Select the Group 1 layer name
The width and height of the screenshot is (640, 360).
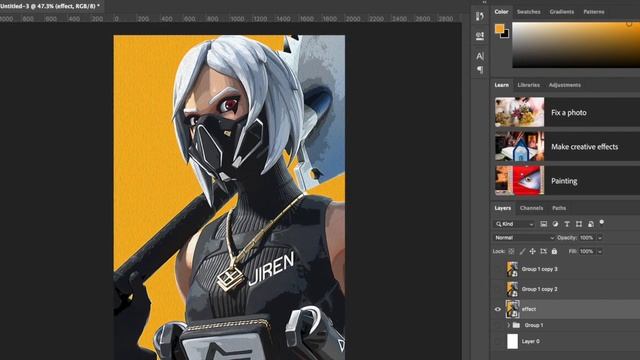[x=534, y=325]
